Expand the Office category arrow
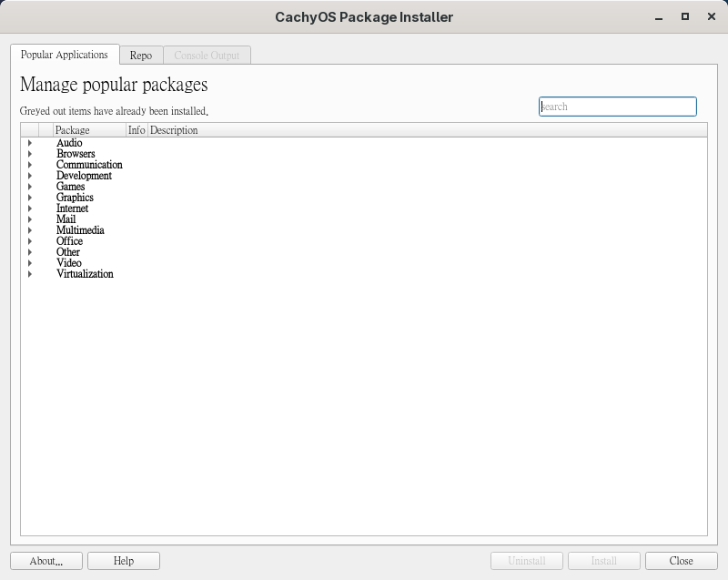The image size is (728, 580). point(30,241)
